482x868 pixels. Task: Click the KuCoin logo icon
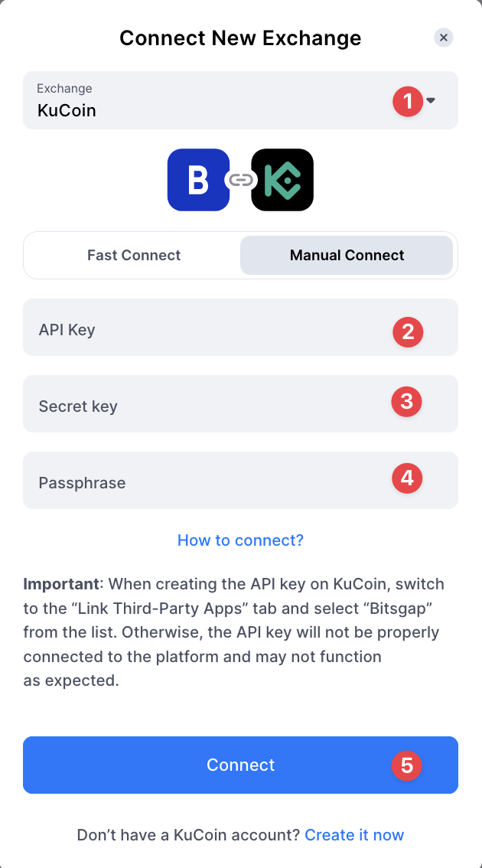point(282,180)
